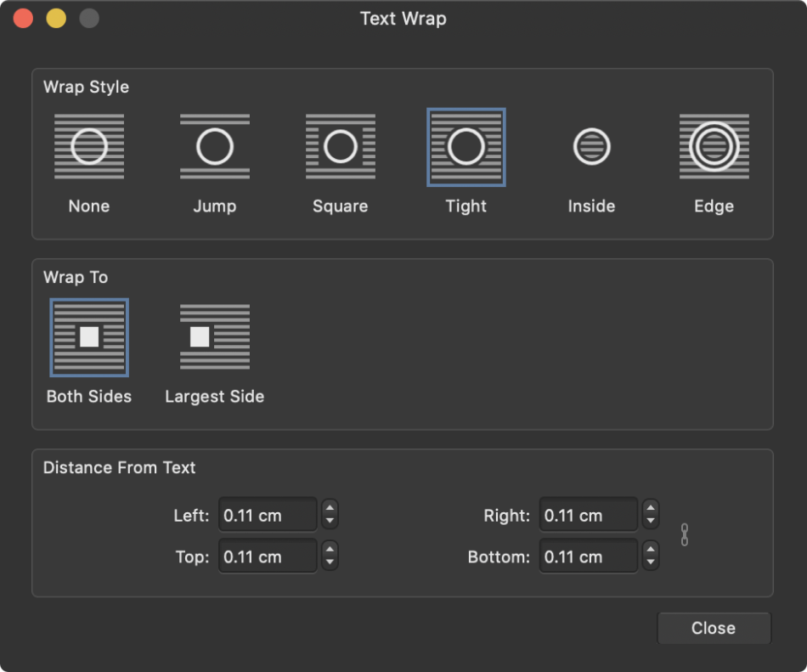Select the Tight wrap style
807x672 pixels.
coord(466,147)
